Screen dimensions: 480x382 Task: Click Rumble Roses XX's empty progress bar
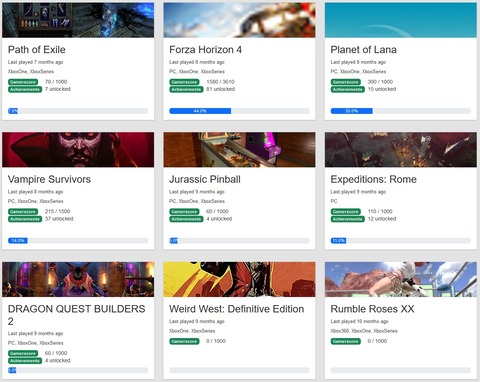click(x=401, y=370)
